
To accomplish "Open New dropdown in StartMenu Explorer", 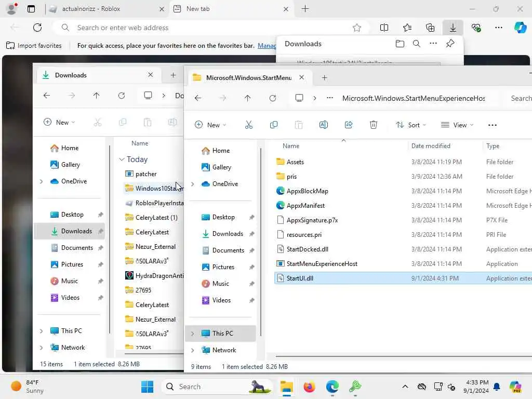I will coord(210,125).
